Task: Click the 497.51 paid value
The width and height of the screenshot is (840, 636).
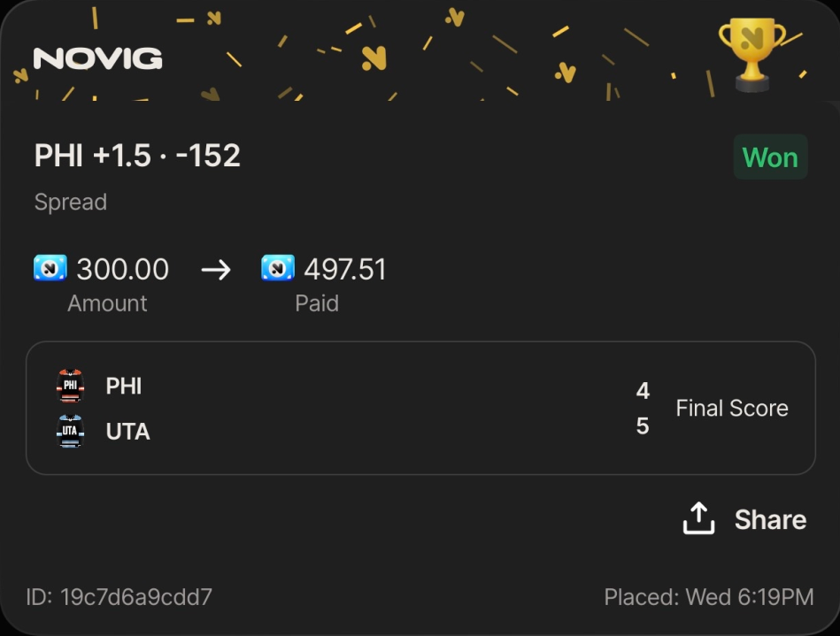Action: click(x=345, y=269)
